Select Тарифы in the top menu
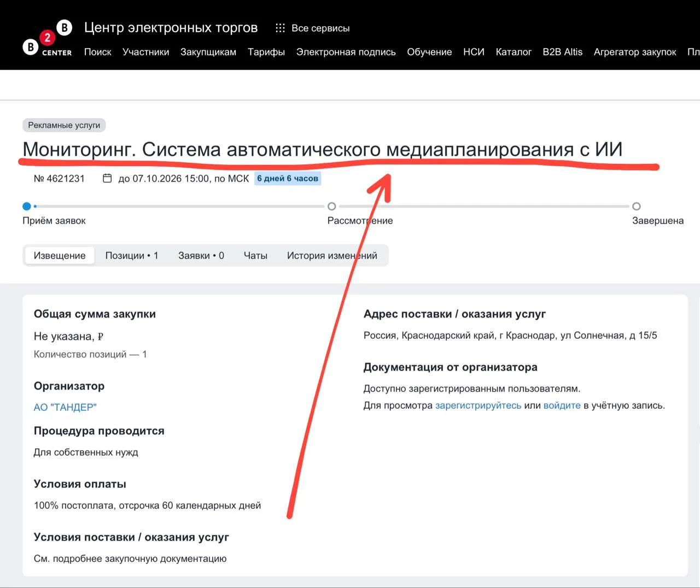 pos(266,52)
